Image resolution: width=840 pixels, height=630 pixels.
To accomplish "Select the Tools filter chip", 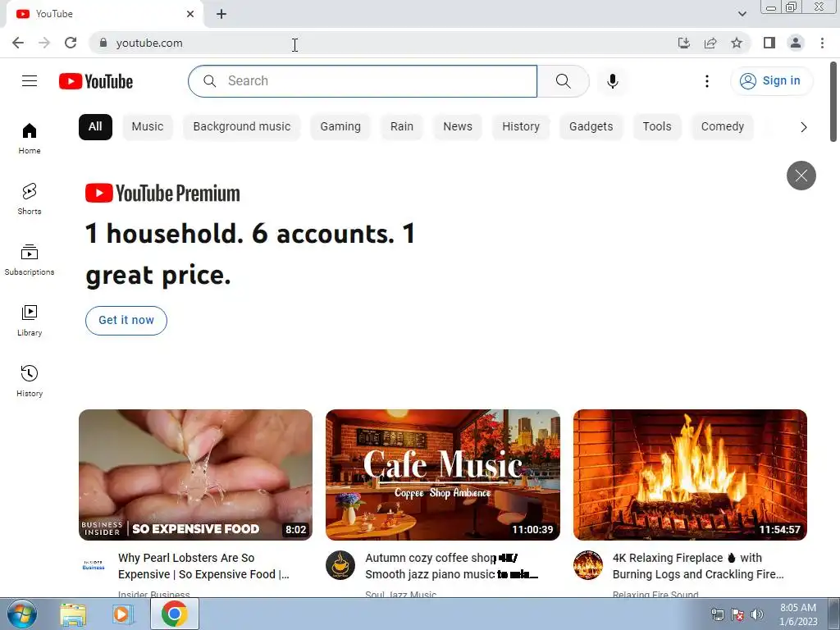I will pyautogui.click(x=657, y=127).
